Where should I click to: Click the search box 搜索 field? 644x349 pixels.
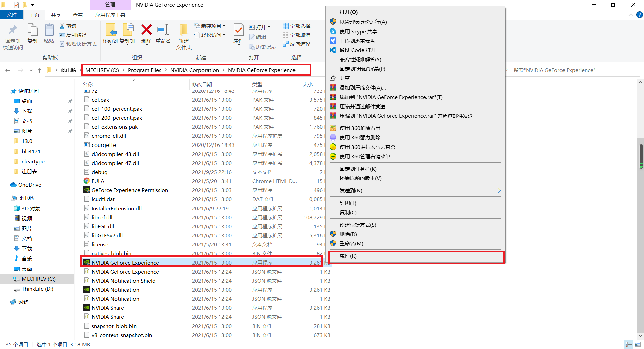(570, 70)
